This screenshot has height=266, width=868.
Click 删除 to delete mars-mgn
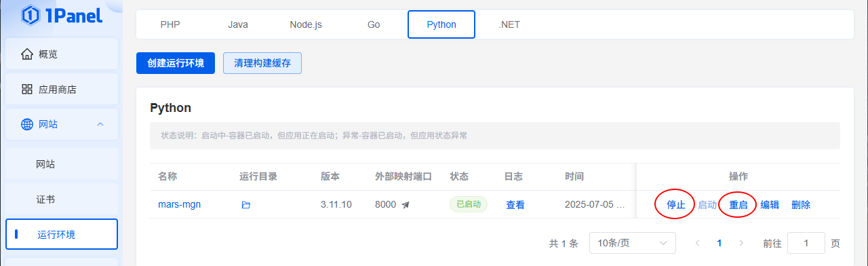(801, 204)
